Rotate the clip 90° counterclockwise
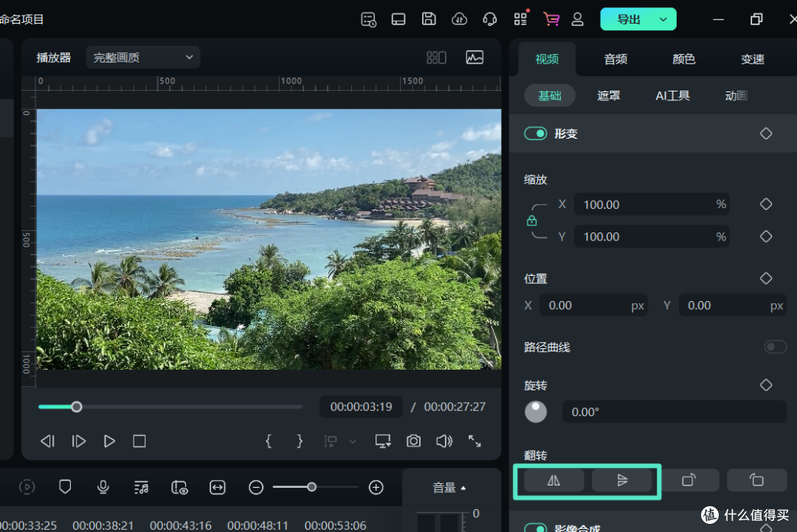 click(x=757, y=480)
